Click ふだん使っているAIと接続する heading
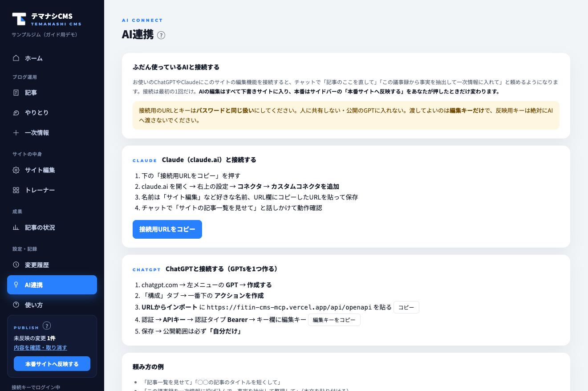Image resolution: width=588 pixels, height=391 pixels. 176,67
